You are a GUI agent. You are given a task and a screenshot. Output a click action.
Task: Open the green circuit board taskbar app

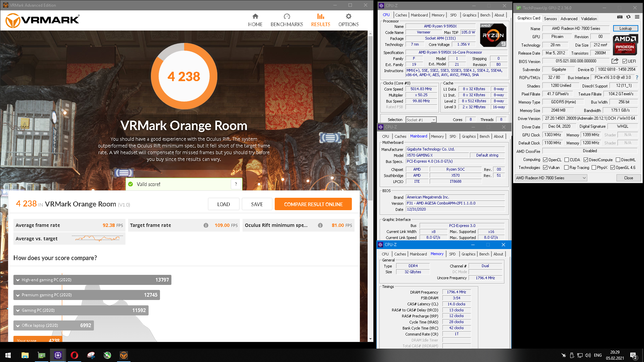coord(42,355)
